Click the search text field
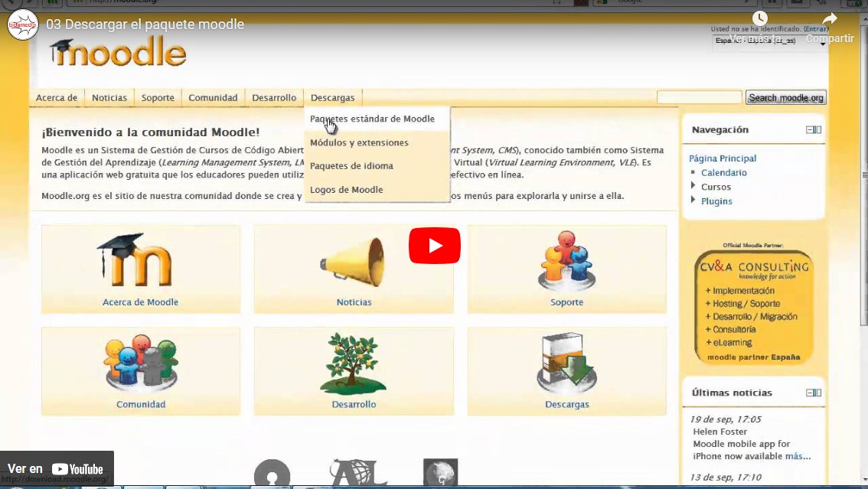868x489 pixels. click(x=699, y=97)
